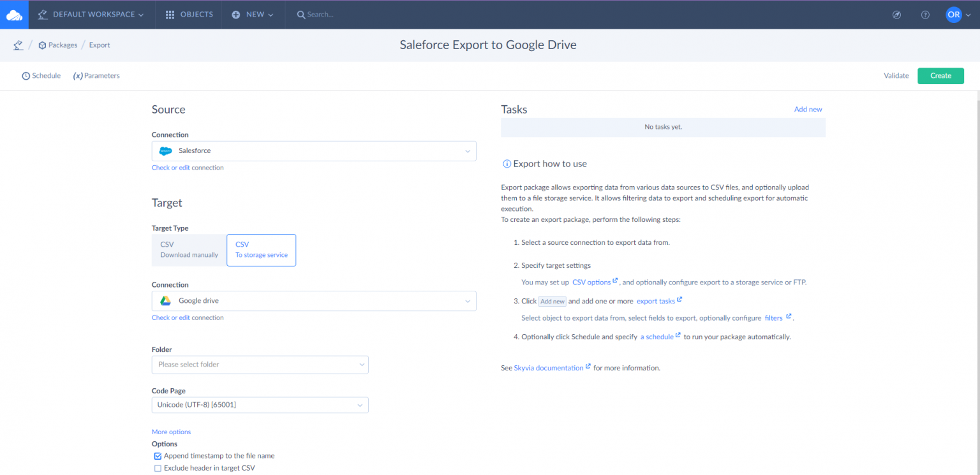
Task: Click the search magnifier icon
Action: point(301,15)
